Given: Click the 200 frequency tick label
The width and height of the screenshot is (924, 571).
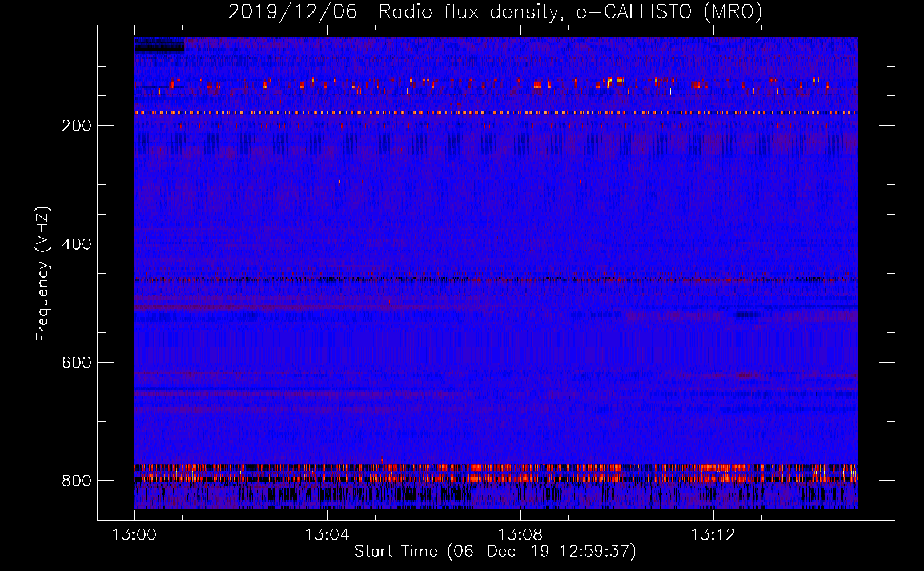Looking at the screenshot, I should 77,126.
